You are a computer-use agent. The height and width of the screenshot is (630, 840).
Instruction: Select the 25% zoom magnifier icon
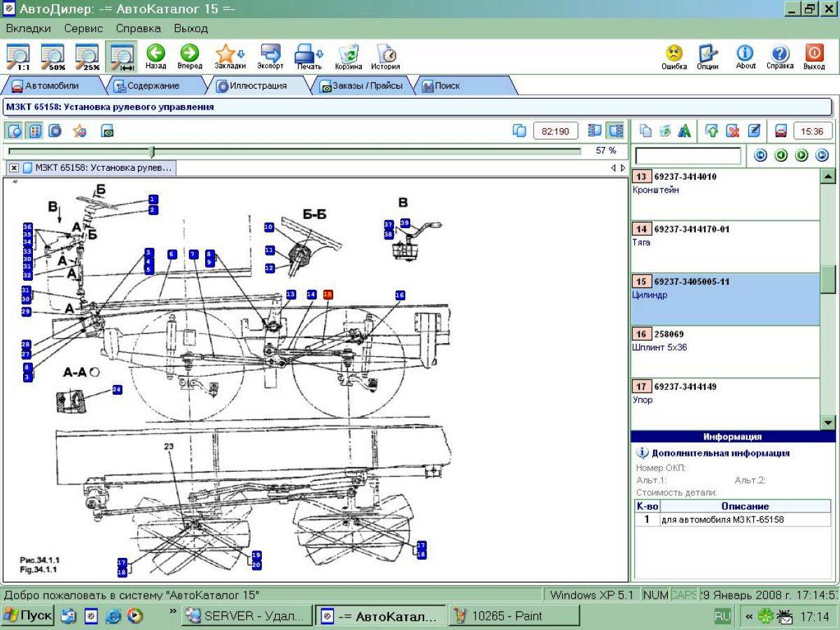[89, 56]
